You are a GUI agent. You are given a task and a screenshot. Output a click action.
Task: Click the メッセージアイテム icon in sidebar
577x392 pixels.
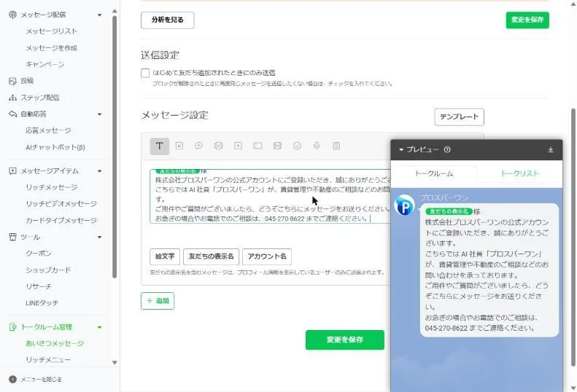(12, 171)
